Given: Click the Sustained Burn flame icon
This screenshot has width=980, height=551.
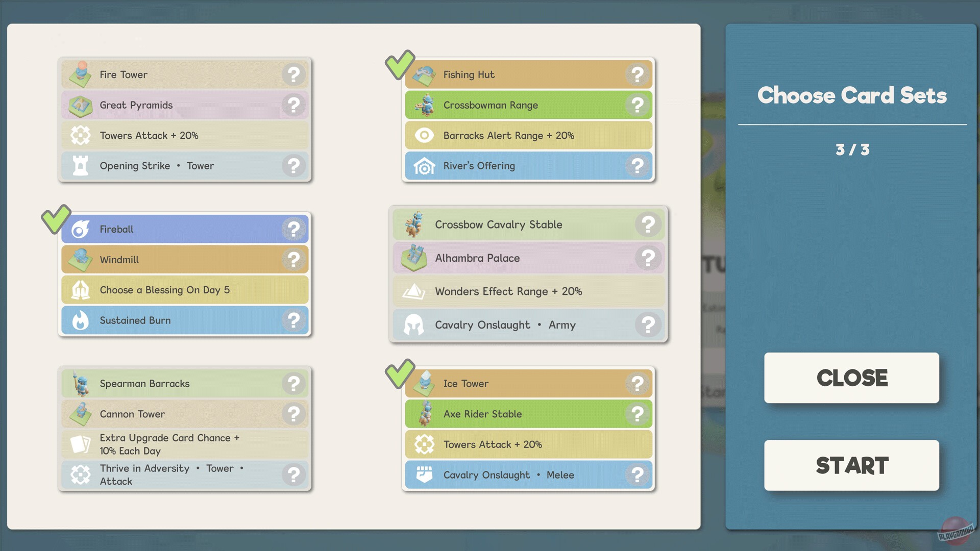Looking at the screenshot, I should pyautogui.click(x=80, y=320).
